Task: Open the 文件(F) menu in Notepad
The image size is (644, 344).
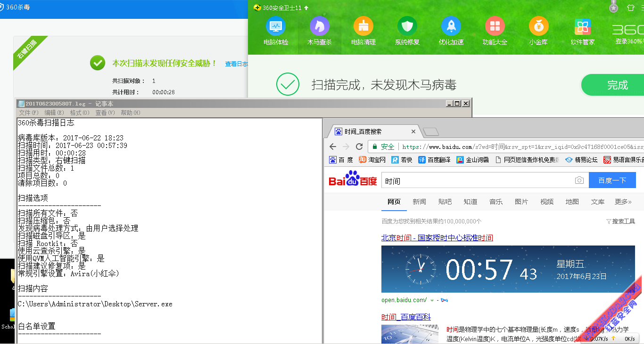Action: [29, 113]
